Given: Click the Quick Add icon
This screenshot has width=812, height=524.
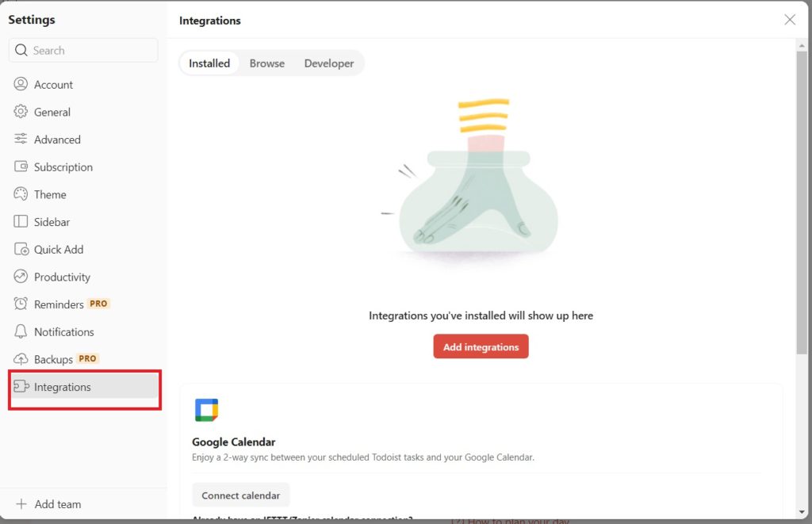Looking at the screenshot, I should point(21,249).
